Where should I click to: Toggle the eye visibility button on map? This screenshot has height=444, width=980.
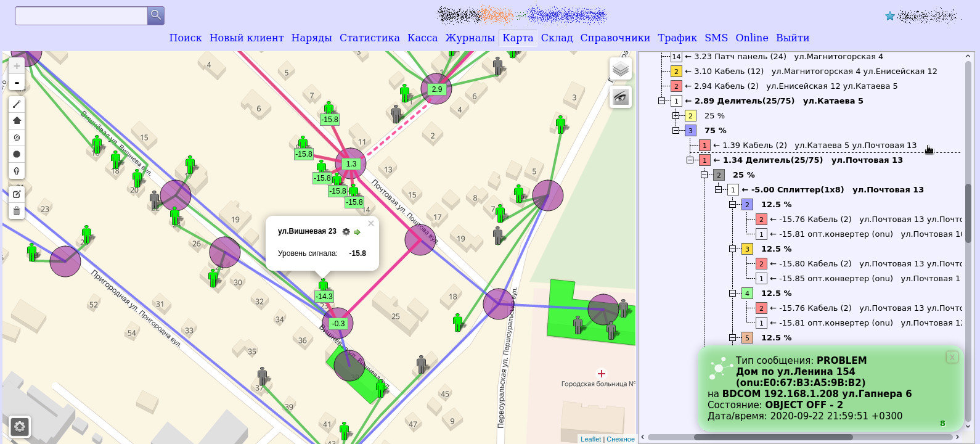click(x=621, y=97)
